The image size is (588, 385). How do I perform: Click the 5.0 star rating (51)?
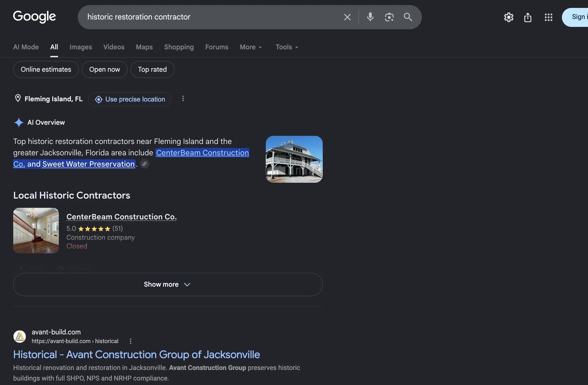click(95, 228)
